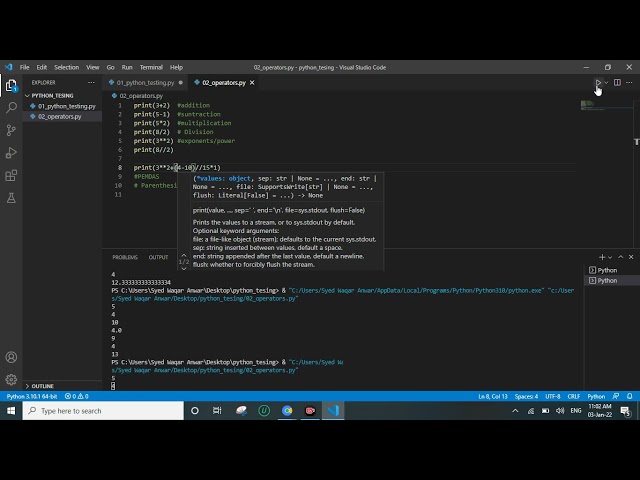640x480 pixels.
Task: Show next signature in tooltip
Action: (184, 268)
